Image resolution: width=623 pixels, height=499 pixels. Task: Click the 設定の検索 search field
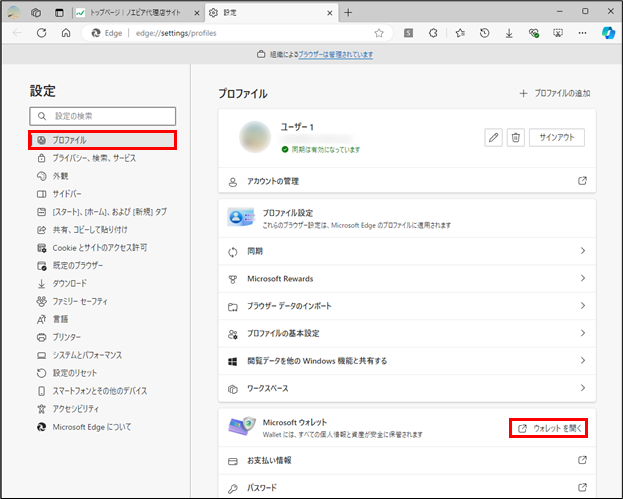pyautogui.click(x=103, y=116)
